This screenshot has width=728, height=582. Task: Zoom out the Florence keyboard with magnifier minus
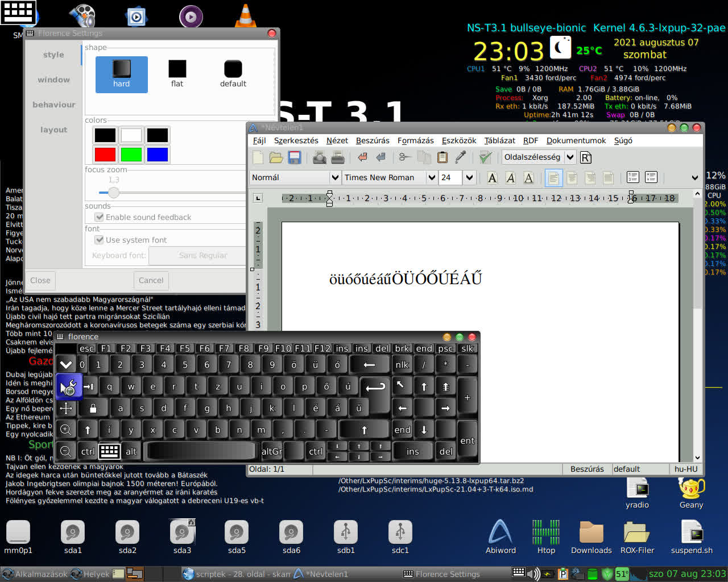point(66,451)
